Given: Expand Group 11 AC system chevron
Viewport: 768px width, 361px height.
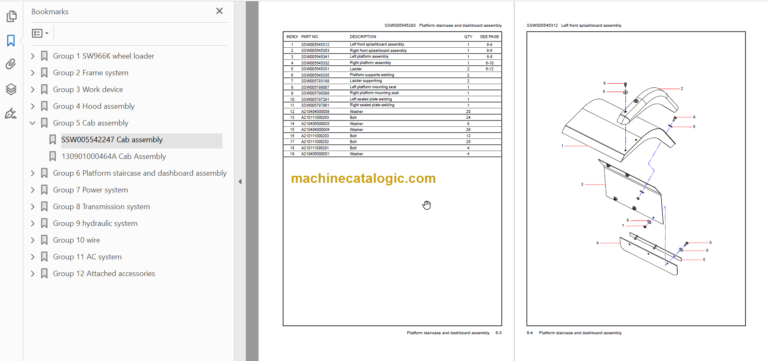Looking at the screenshot, I should [x=33, y=257].
